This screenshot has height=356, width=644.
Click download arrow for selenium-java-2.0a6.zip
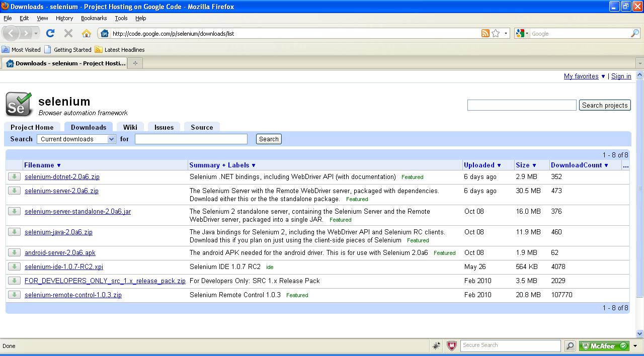(x=14, y=232)
